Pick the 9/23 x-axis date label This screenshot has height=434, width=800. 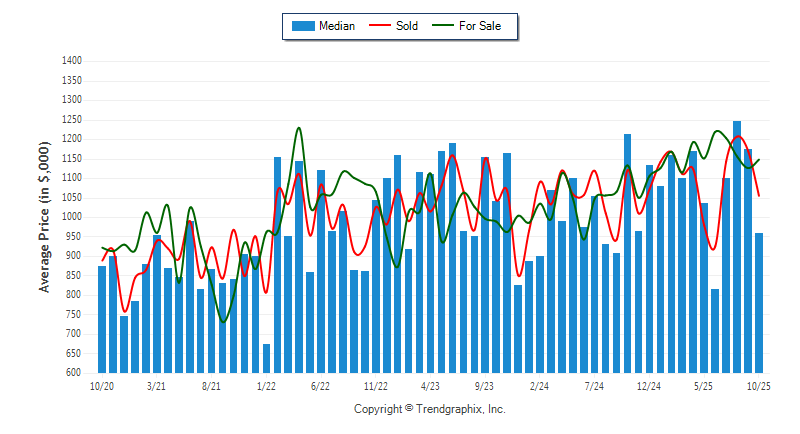(x=485, y=385)
